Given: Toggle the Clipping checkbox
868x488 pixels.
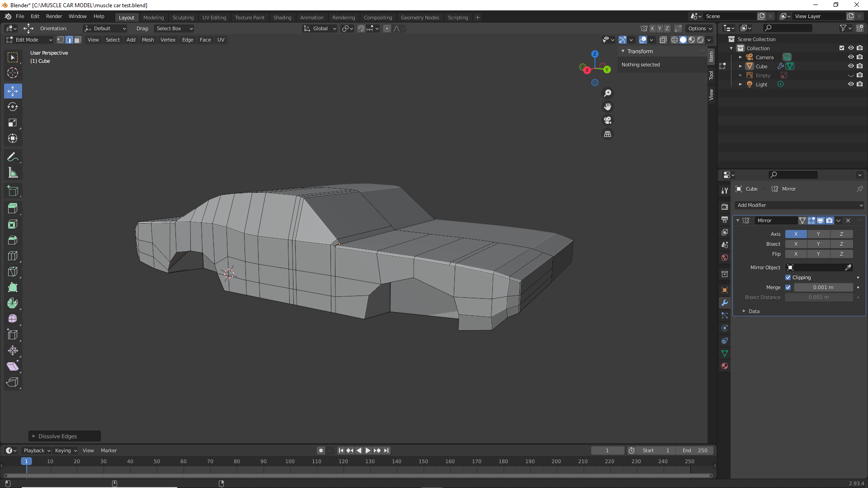Looking at the screenshot, I should click(788, 277).
